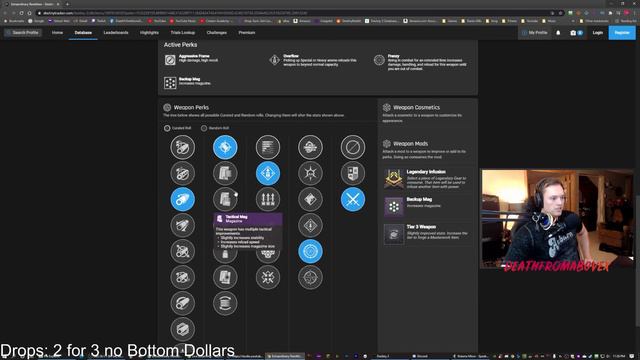
Task: Open the Tier 3 Weapon mod icon
Action: 394,234
